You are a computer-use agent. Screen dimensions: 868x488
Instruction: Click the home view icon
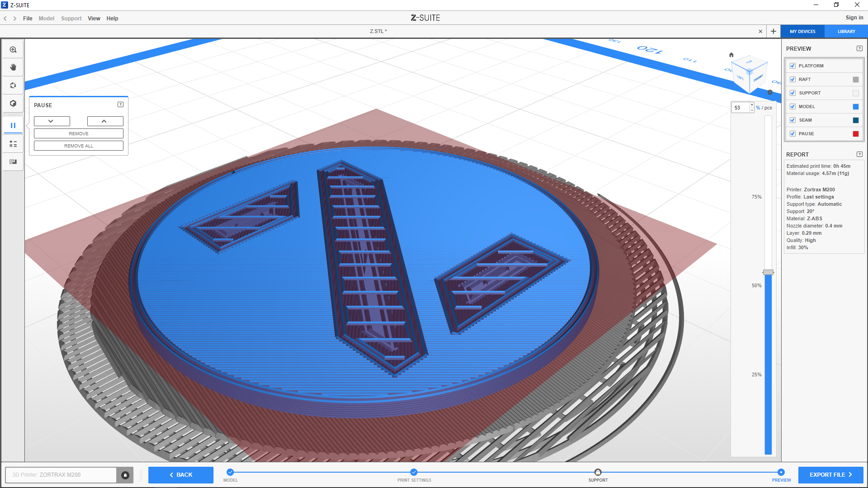tap(731, 55)
